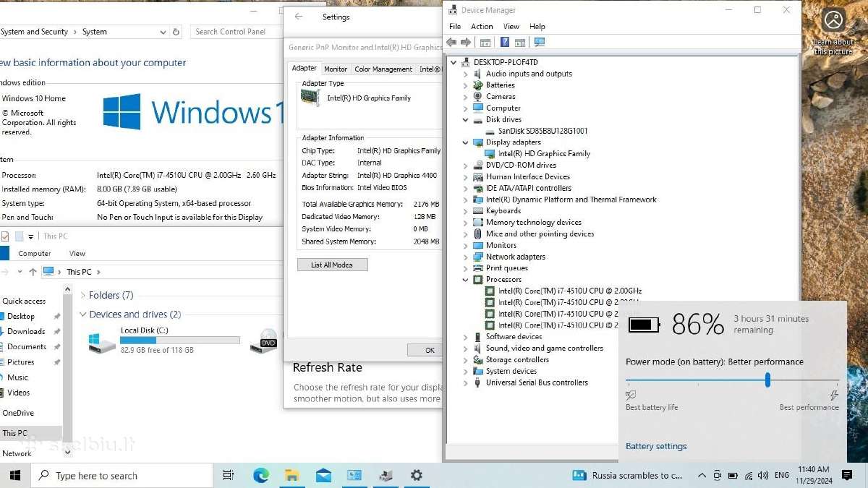Click volume icon in system tray
Viewport: 868px width, 488px height.
coord(764,476)
